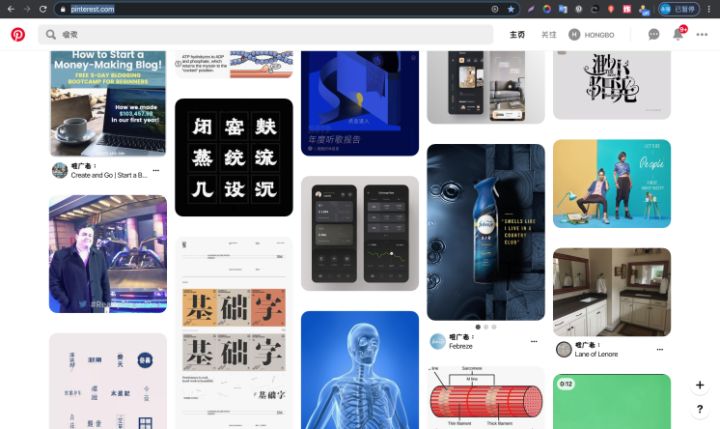Image resolution: width=720 pixels, height=429 pixels.
Task: Focus the Pinterest search field
Action: pyautogui.click(x=265, y=34)
